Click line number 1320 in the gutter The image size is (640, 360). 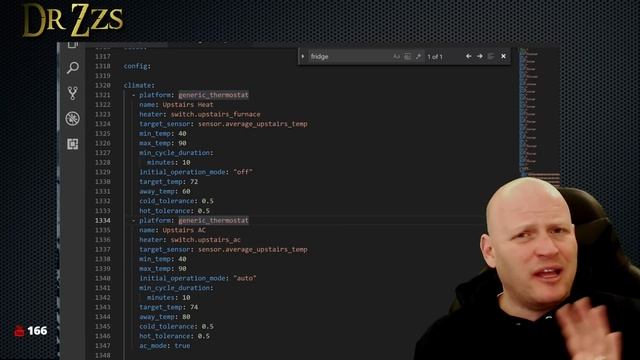coord(102,85)
